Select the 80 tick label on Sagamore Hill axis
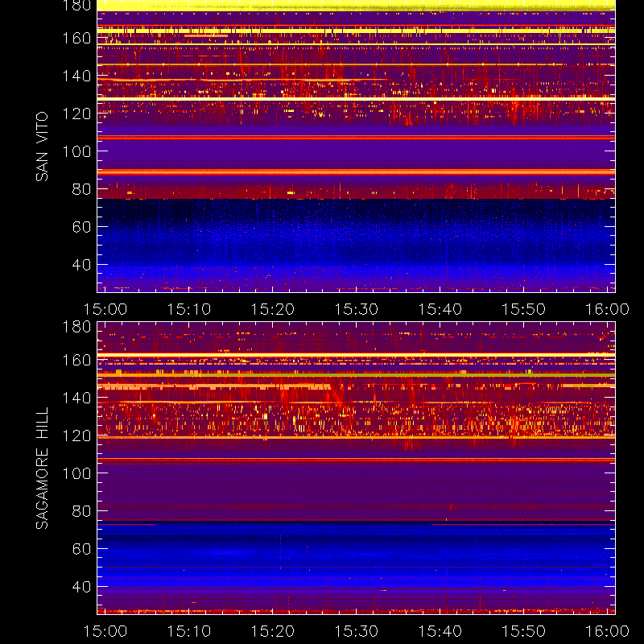Screen dimensions: 644x644 tap(82, 511)
